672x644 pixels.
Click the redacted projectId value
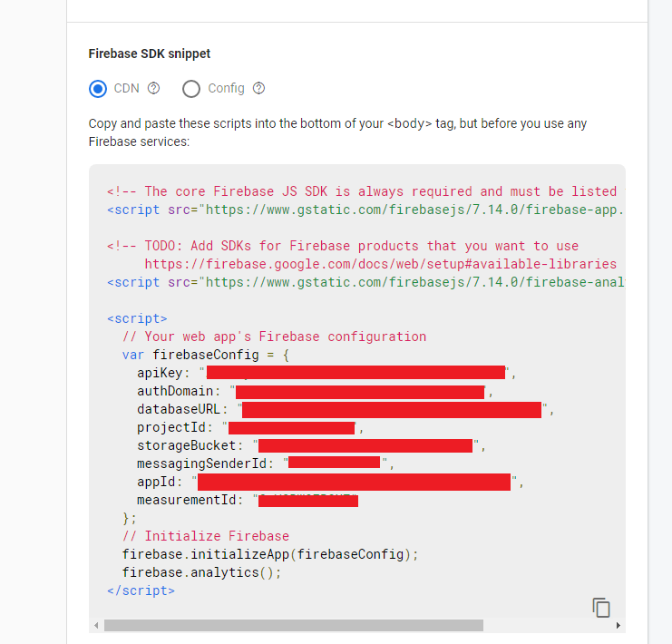[291, 427]
